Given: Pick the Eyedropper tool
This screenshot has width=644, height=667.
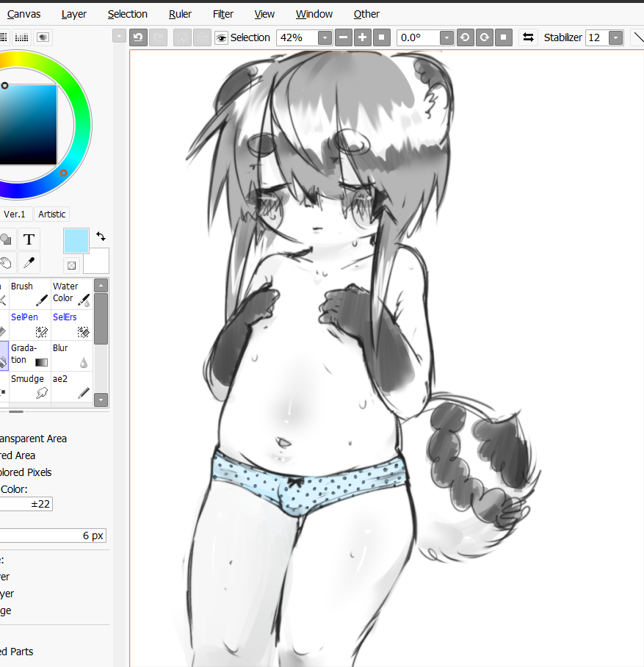Looking at the screenshot, I should [29, 262].
